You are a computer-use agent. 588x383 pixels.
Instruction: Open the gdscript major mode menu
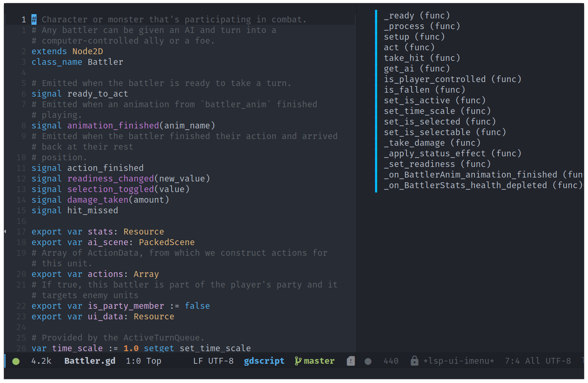pos(264,361)
